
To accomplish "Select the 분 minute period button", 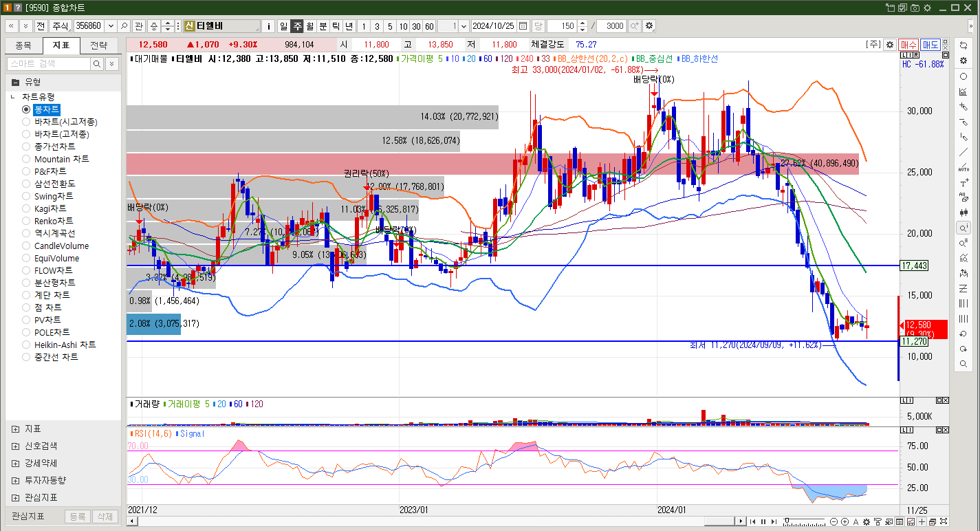I will tap(323, 25).
